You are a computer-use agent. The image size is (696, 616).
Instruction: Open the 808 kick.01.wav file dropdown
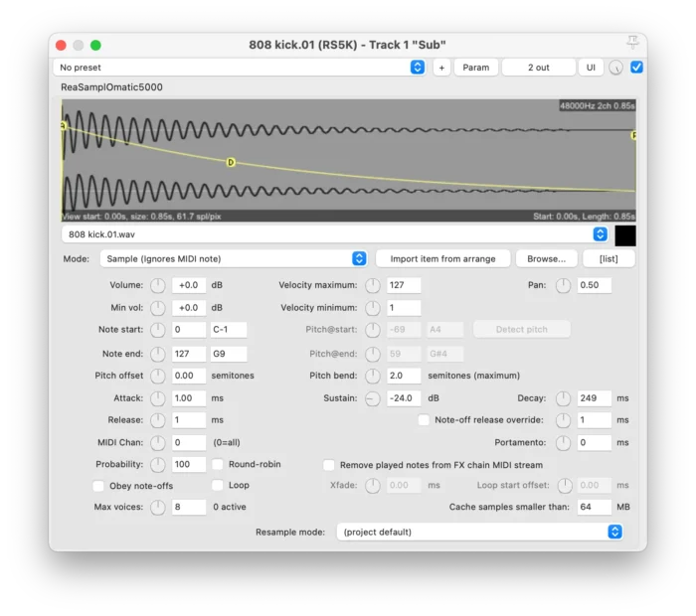coord(335,234)
